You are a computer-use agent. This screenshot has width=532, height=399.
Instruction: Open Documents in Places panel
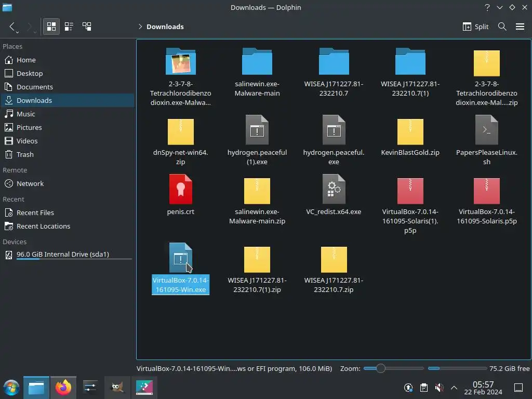pyautogui.click(x=67, y=87)
